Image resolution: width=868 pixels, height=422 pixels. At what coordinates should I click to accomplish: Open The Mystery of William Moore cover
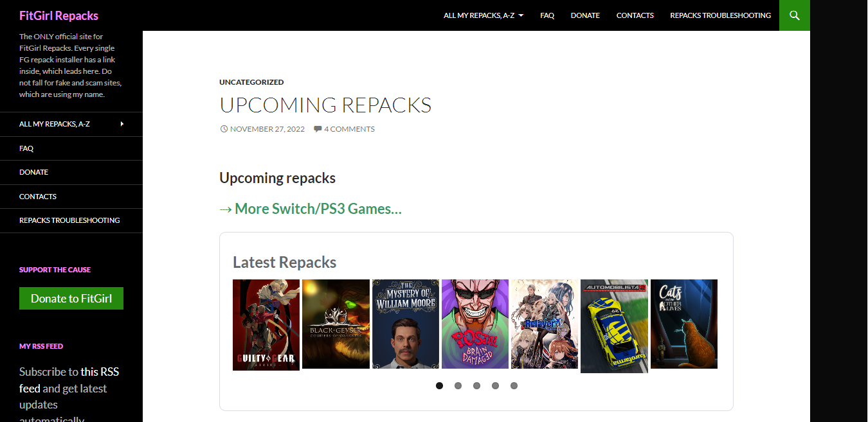coord(406,324)
